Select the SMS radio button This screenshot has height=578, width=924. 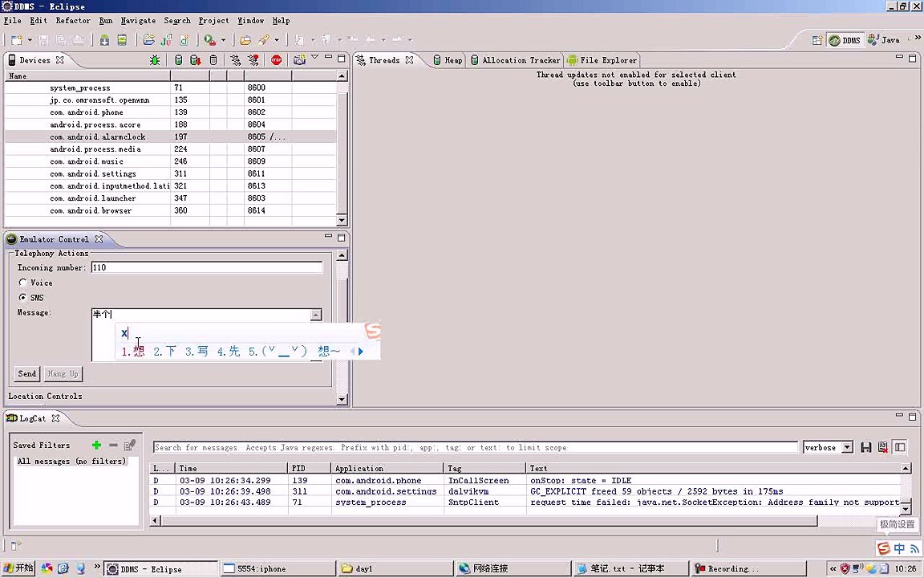(x=22, y=297)
